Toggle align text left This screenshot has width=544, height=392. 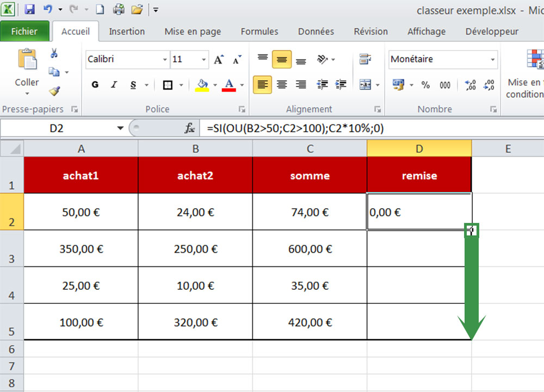[x=262, y=85]
